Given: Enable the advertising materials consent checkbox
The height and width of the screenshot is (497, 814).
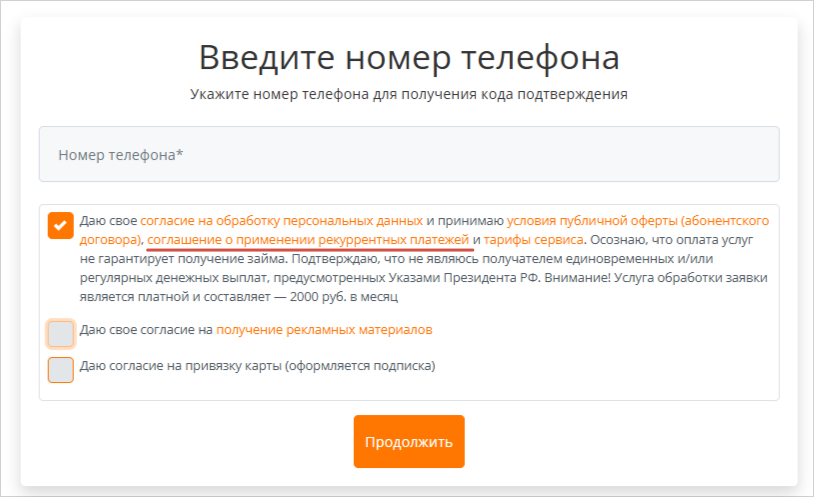Looking at the screenshot, I should click(x=61, y=333).
